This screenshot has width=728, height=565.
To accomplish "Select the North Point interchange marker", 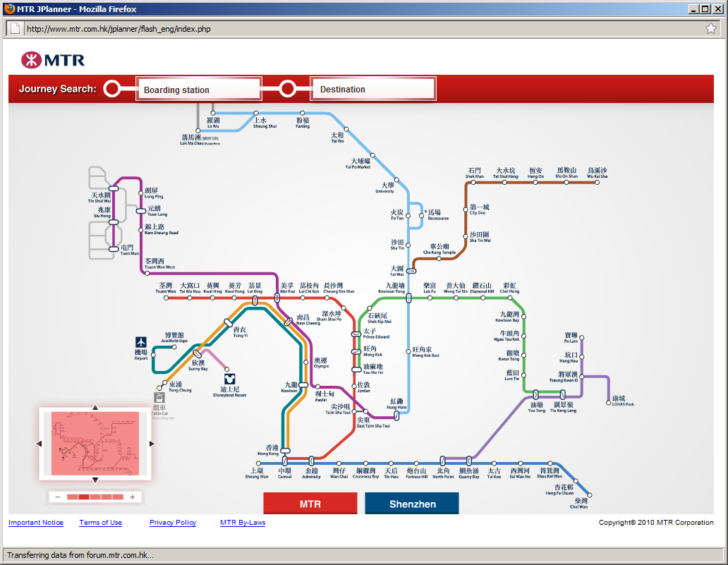I will (x=442, y=461).
